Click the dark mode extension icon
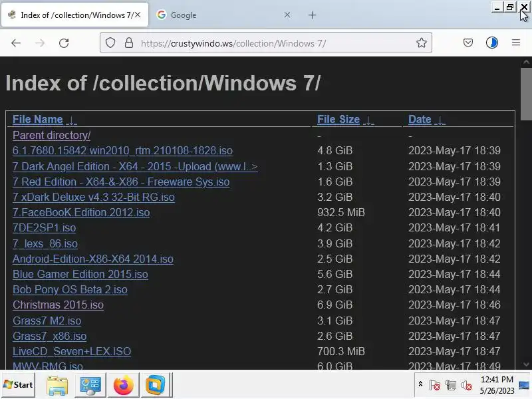Screen dimensions: 532x399 tap(492, 43)
